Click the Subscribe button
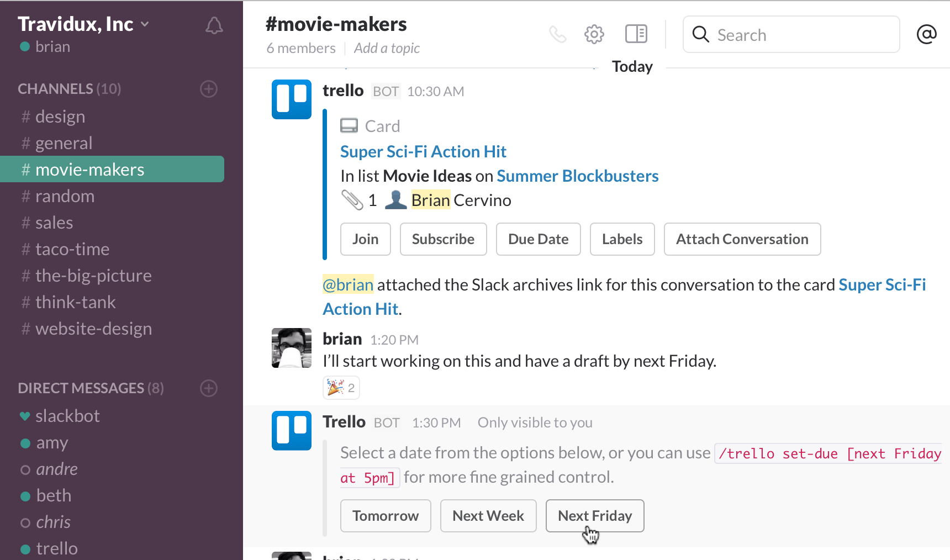950x560 pixels. click(444, 239)
